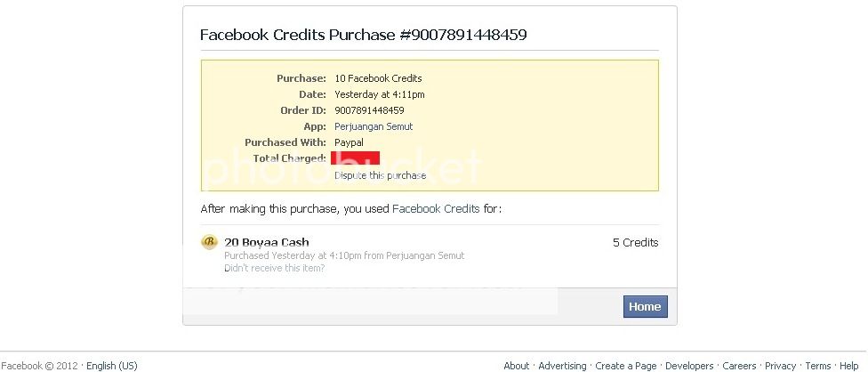This screenshot has width=868, height=372.
Task: Open the English (US) language selector
Action: coord(112,366)
